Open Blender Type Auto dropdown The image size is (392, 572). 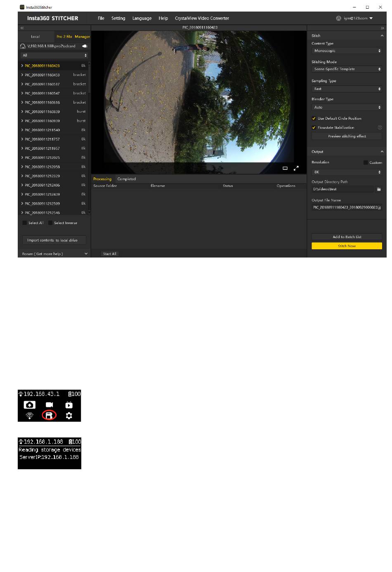pos(347,107)
